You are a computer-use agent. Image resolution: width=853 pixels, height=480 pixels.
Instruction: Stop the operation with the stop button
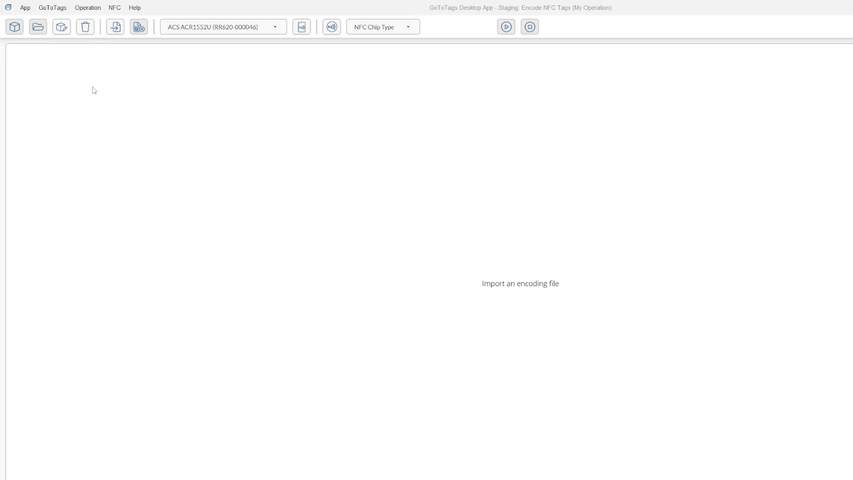pyautogui.click(x=530, y=27)
